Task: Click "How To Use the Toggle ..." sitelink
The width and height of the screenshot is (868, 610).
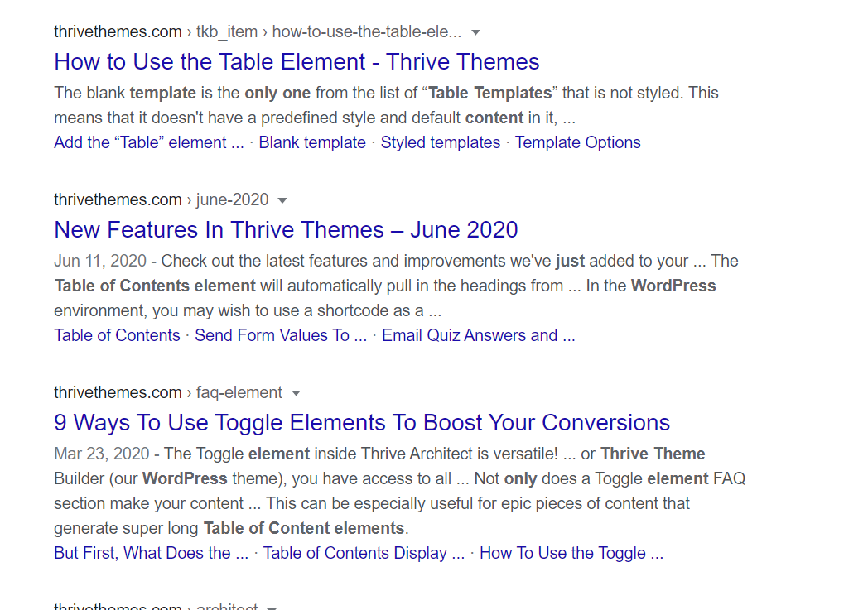Action: click(x=571, y=553)
